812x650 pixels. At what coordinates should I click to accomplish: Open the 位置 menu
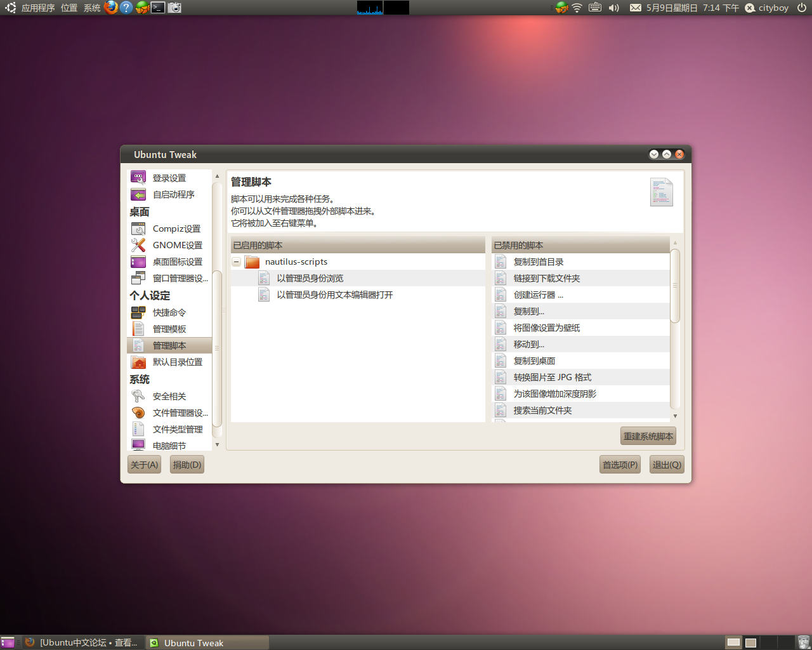(69, 8)
